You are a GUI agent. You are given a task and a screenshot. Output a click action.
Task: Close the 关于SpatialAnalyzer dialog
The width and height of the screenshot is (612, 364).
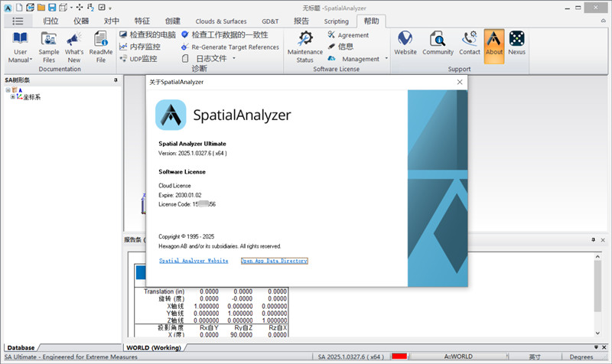(x=460, y=82)
